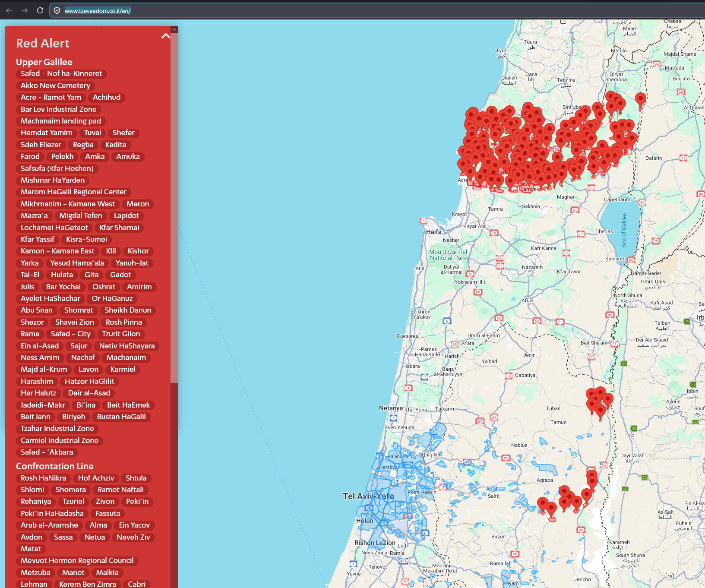The height and width of the screenshot is (588, 705).
Task: Click the Caesarea label on map
Action: click(x=408, y=336)
